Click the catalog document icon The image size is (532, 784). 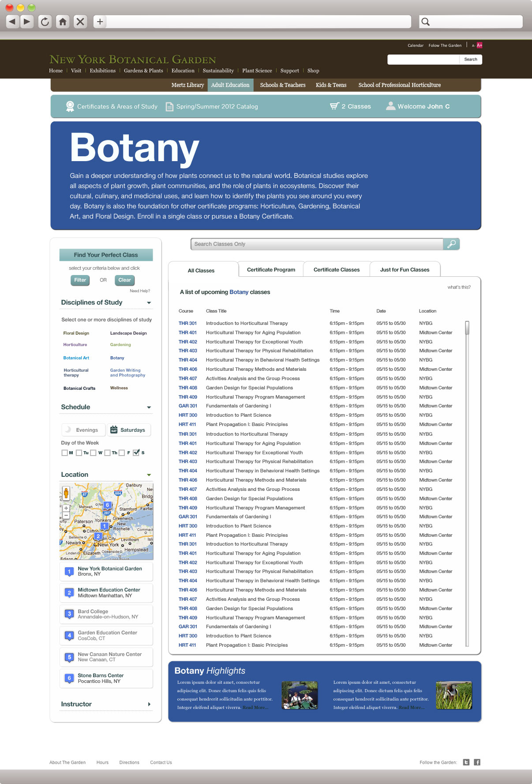coord(169,106)
